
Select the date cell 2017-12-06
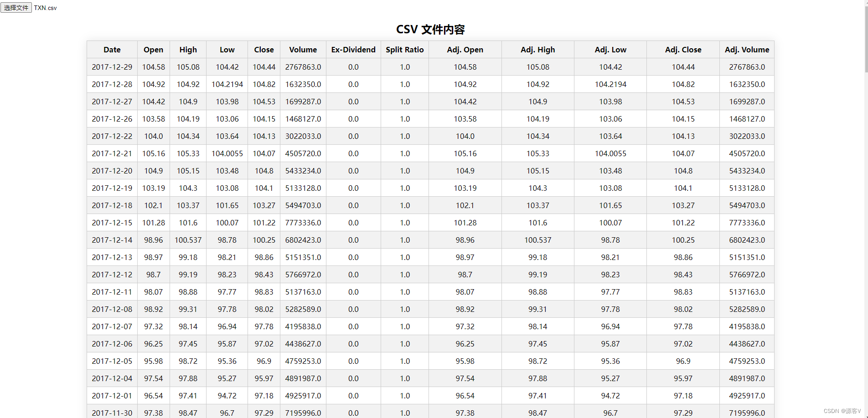coord(112,344)
